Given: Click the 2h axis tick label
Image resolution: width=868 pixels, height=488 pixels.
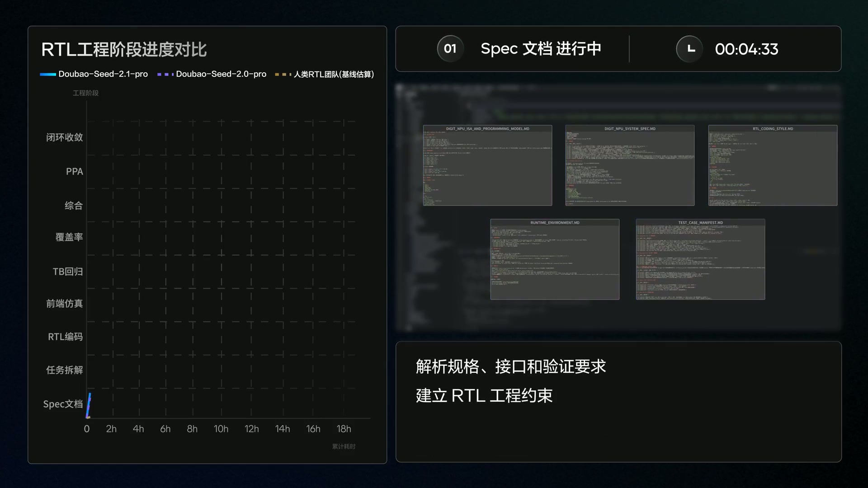Looking at the screenshot, I should coord(111,429).
